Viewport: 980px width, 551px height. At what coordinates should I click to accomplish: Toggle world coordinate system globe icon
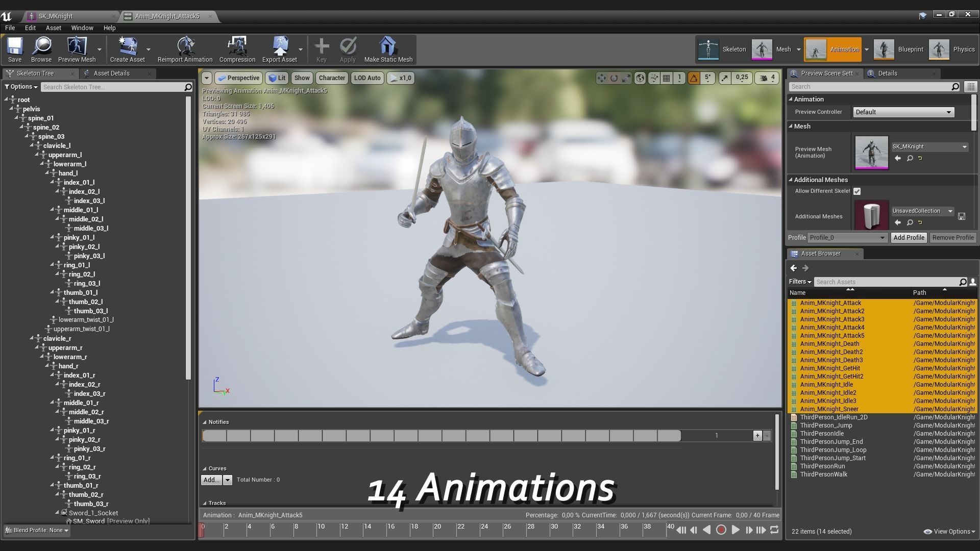(x=641, y=78)
